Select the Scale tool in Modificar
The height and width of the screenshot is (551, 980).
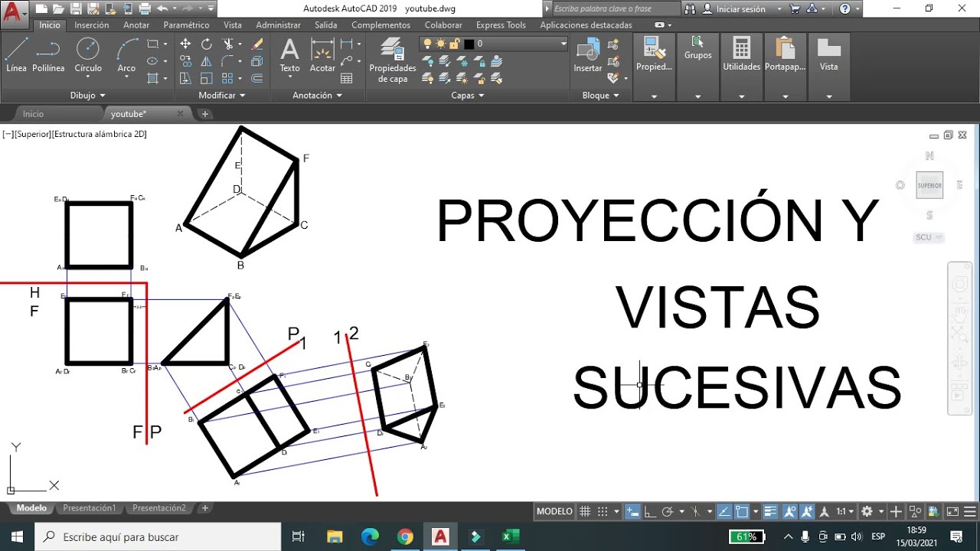coord(206,78)
